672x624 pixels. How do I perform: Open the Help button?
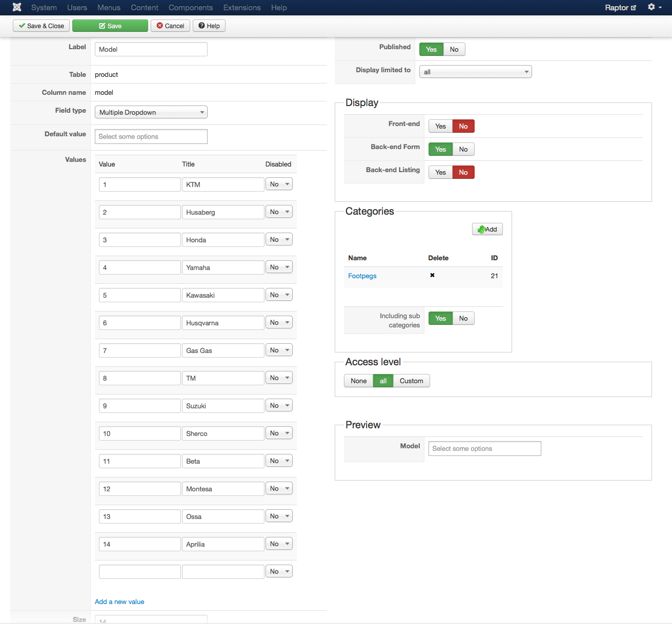[209, 26]
